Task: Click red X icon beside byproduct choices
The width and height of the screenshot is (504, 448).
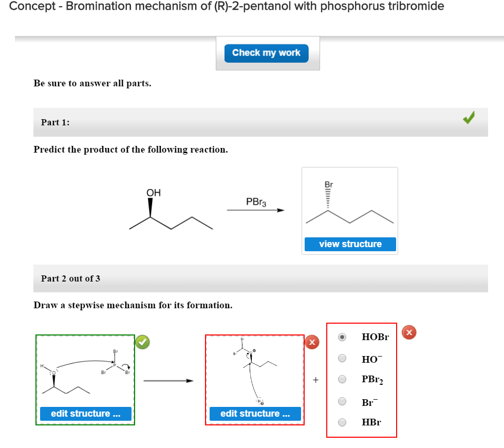Action: click(409, 332)
